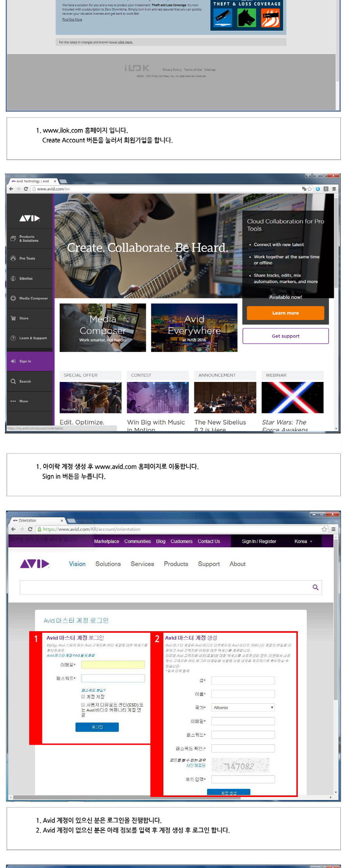Click the magnifier search icon

315,587
